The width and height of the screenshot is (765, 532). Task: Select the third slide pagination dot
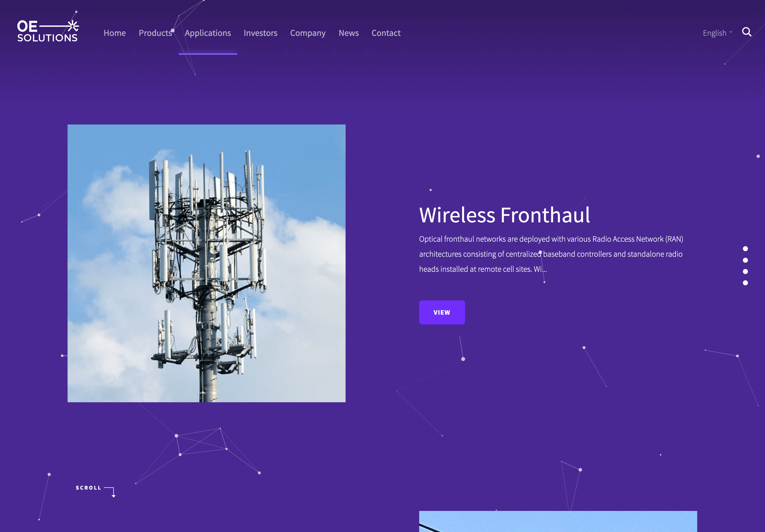point(745,271)
